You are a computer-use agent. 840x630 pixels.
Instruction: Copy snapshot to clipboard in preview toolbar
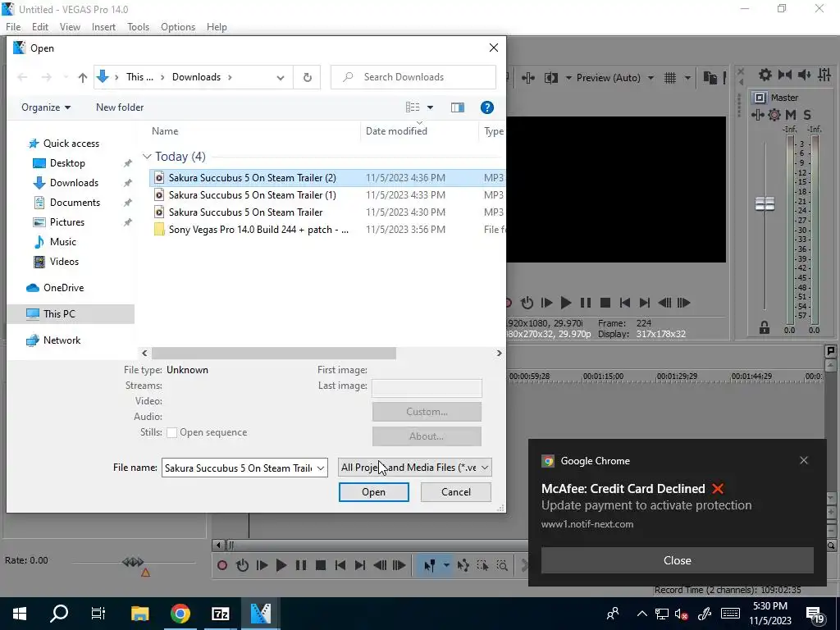(710, 78)
